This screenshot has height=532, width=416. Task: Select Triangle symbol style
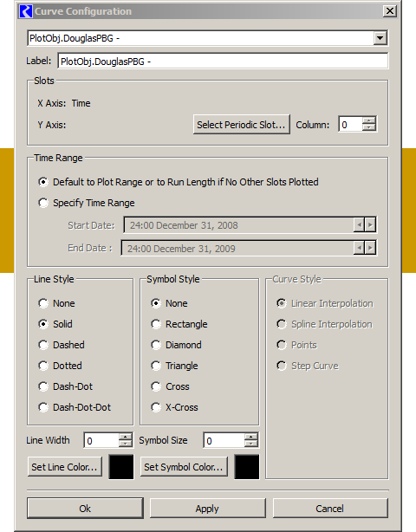[175, 366]
